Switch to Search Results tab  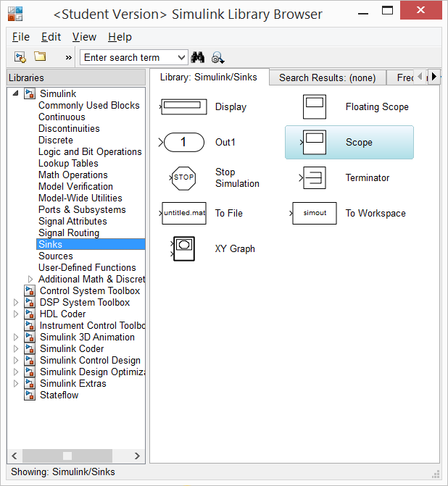(328, 77)
